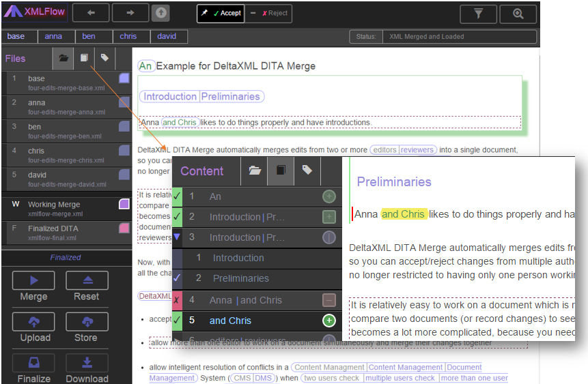Viewport: 588px width, 384px height.
Task: Expand plus icon on 'and Chris' row
Action: [x=329, y=321]
